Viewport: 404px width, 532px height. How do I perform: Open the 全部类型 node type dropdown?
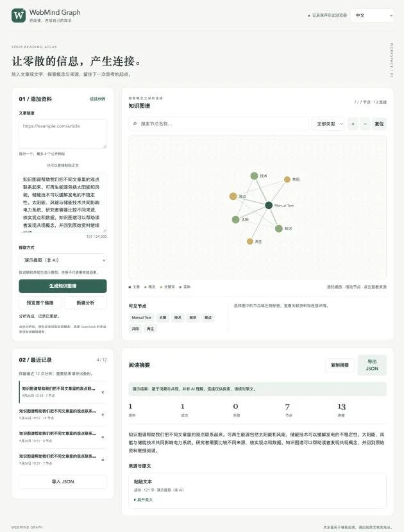[x=328, y=124]
